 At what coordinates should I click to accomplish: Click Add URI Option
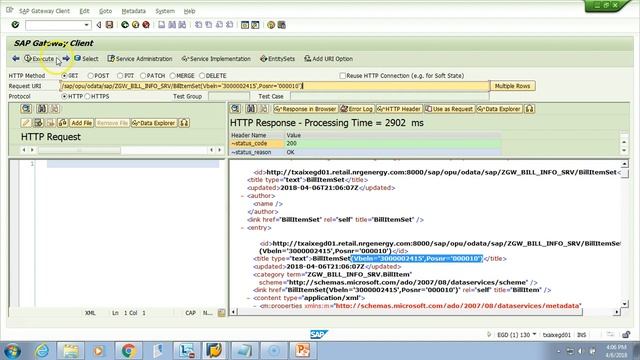pyautogui.click(x=329, y=59)
